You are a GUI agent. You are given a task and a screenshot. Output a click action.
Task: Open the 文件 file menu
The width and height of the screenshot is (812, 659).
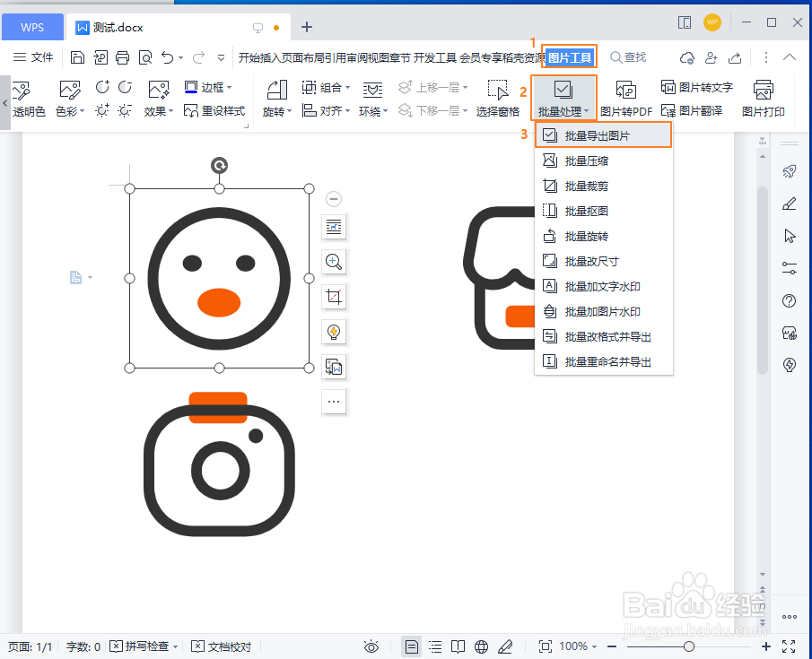(x=32, y=57)
